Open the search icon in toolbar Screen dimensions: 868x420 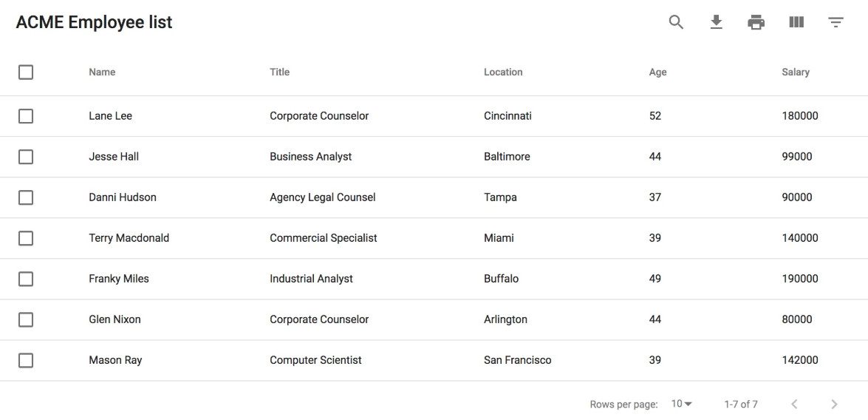click(x=676, y=22)
